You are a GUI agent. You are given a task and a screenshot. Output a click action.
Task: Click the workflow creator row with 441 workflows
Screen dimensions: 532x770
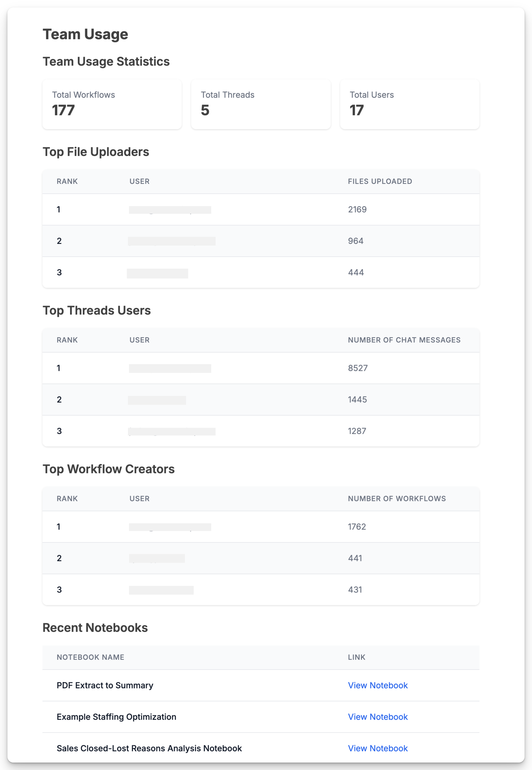261,558
